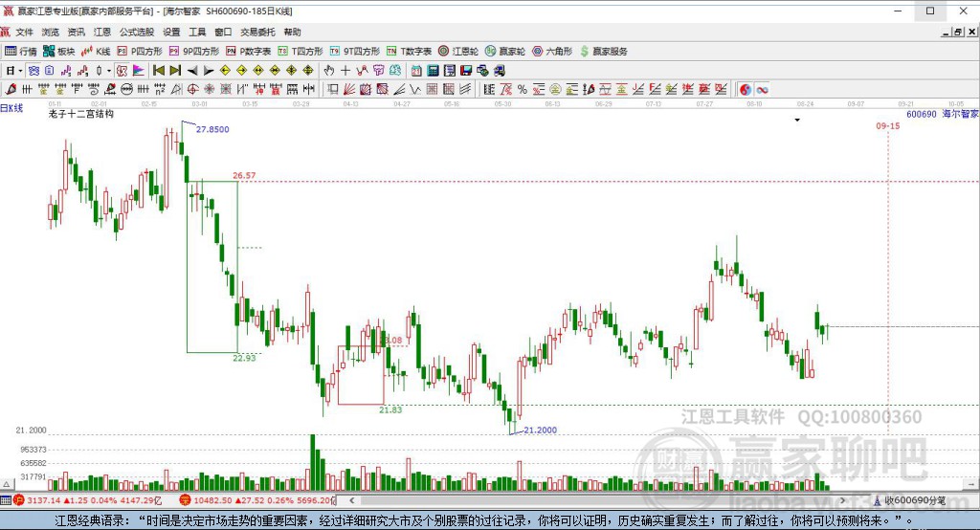Screen dimensions: 980x530
Task: Select the crosshair plus cursor tool
Action: pos(345,71)
